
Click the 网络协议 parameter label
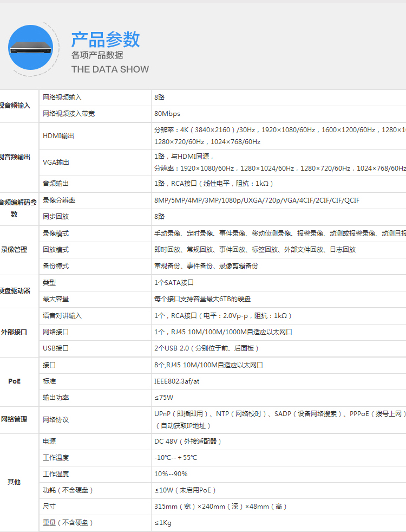[56, 420]
